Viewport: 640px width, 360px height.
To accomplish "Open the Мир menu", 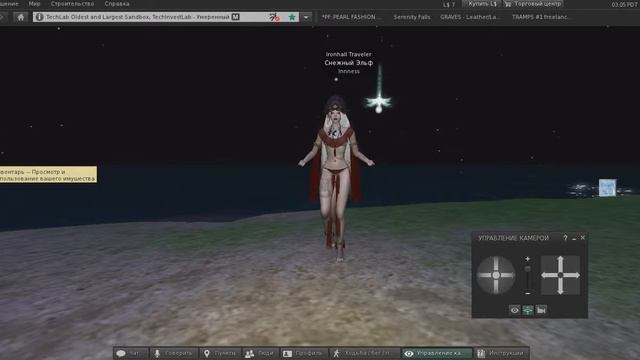I will (34, 4).
